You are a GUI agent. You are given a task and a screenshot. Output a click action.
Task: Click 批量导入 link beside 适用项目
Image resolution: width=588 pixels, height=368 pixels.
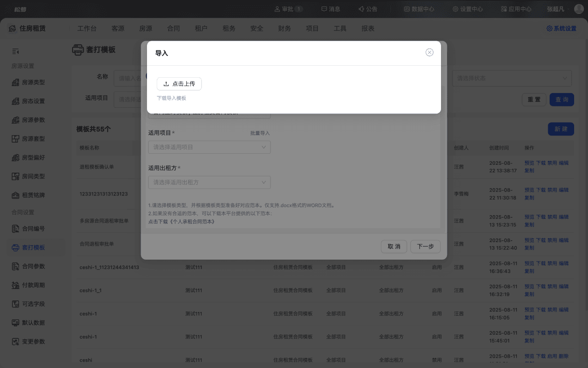click(260, 133)
